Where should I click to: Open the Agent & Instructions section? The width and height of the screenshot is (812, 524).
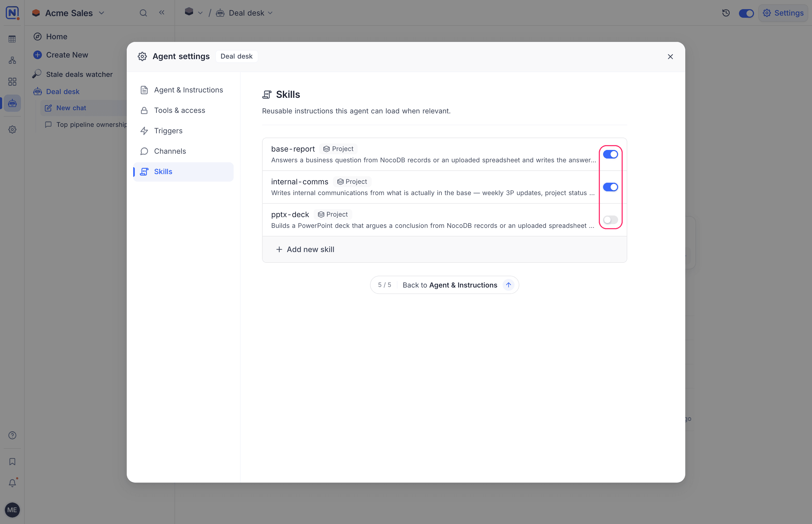(x=183, y=90)
